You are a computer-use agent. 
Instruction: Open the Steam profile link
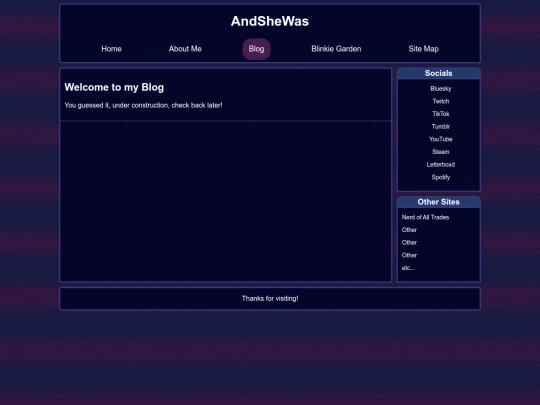(440, 152)
